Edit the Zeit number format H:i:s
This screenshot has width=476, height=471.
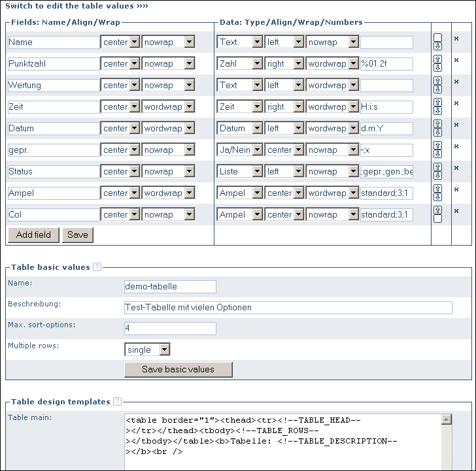(x=386, y=106)
